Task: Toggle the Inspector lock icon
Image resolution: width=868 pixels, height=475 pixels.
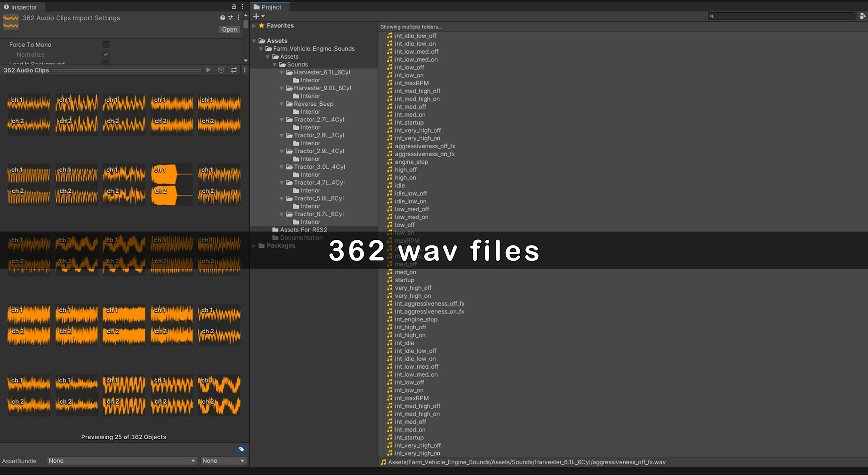Action: coord(234,7)
